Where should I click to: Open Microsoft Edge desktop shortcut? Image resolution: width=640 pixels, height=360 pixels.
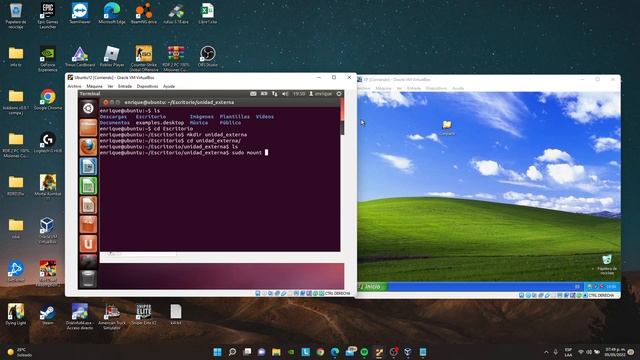(111, 13)
